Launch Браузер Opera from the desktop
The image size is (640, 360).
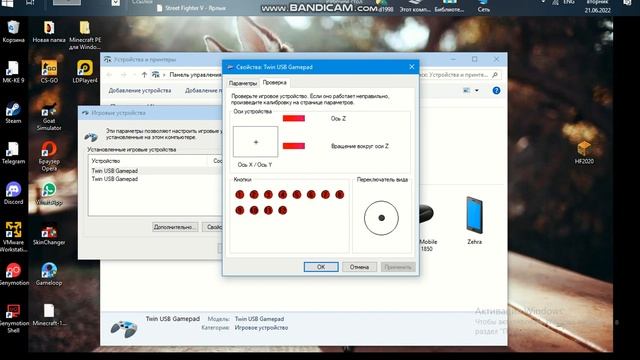[x=49, y=156]
